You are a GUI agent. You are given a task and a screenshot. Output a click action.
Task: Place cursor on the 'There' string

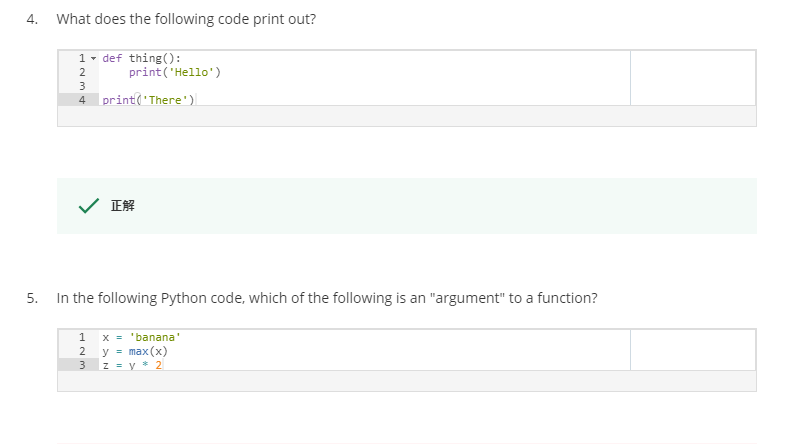[x=165, y=100]
